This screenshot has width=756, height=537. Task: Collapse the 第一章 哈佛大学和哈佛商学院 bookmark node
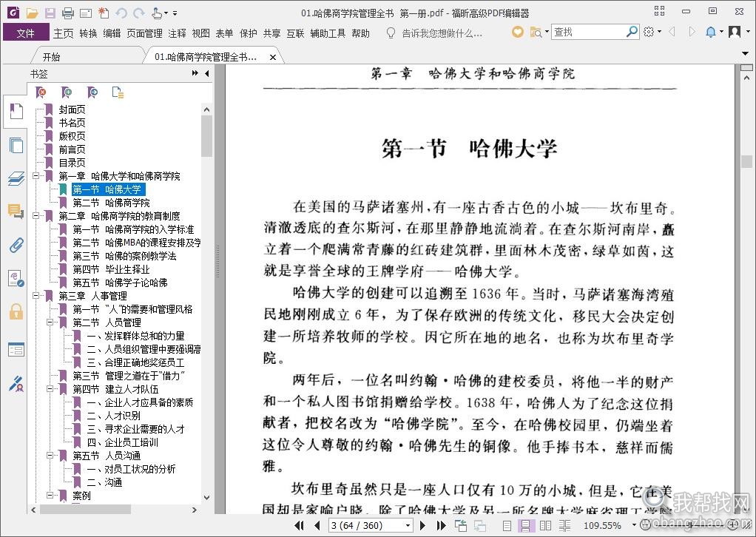coord(36,176)
